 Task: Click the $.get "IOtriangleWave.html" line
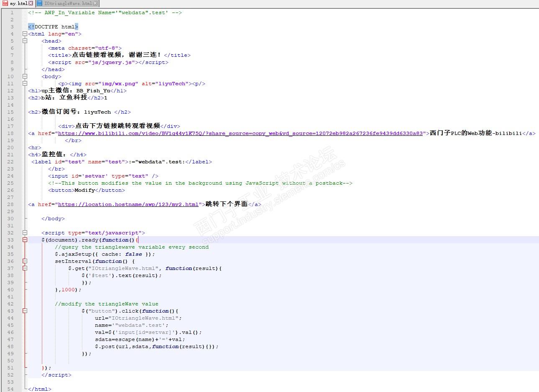(x=145, y=268)
